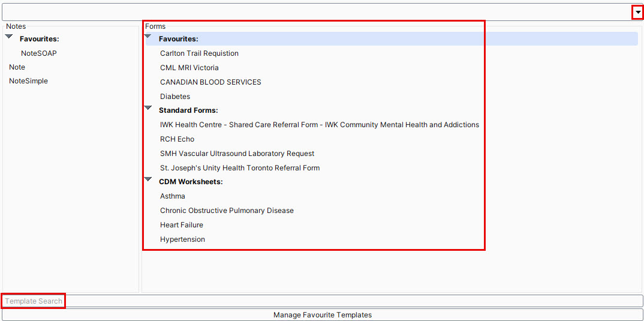Select the NoteSimple template
Screen dimensions: 644x321
tap(28, 81)
